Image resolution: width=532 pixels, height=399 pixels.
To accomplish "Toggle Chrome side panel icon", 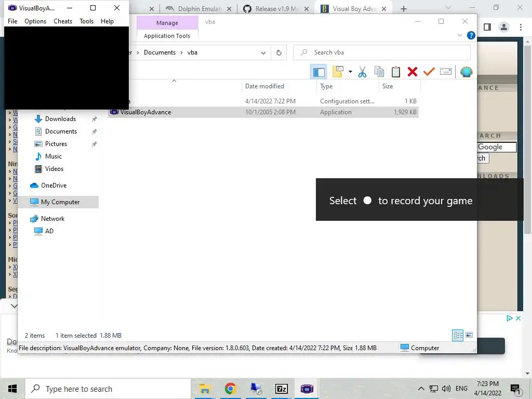I will tap(487, 27).
